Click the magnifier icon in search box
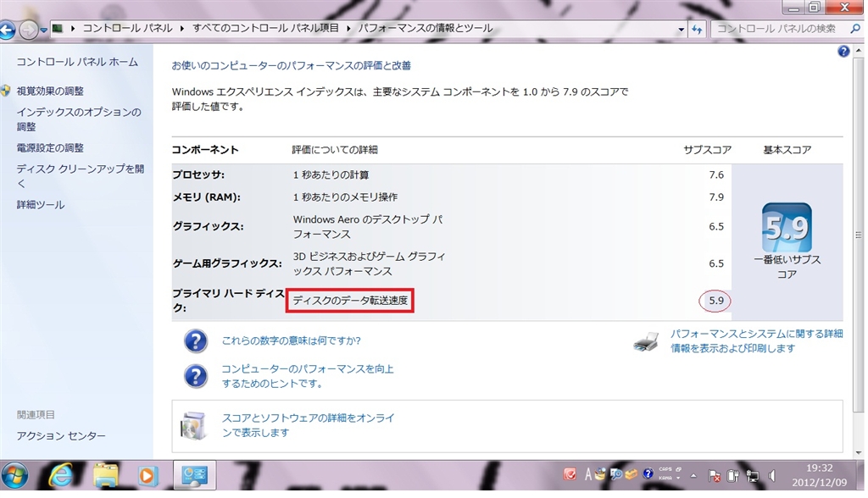Viewport: 868px width, 498px height. tap(856, 28)
